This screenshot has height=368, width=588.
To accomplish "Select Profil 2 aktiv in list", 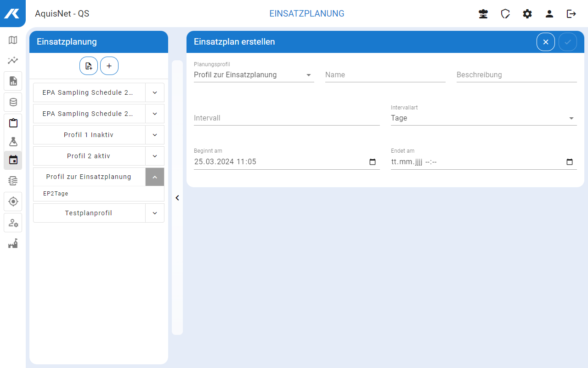I will click(x=89, y=156).
